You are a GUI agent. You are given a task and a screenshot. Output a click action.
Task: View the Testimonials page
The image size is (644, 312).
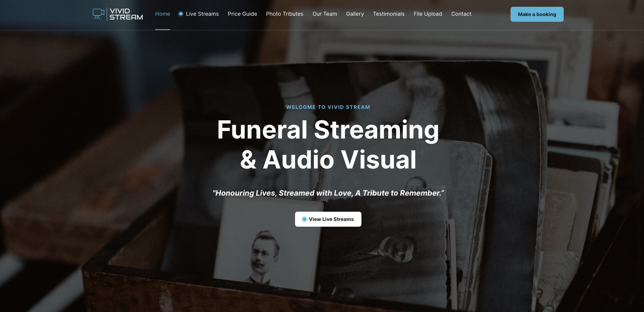tap(389, 14)
